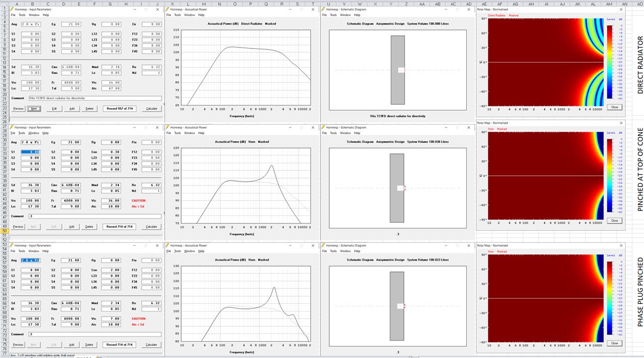Click Calculate button in Record 557 window
The image size is (644, 358).
152,108
